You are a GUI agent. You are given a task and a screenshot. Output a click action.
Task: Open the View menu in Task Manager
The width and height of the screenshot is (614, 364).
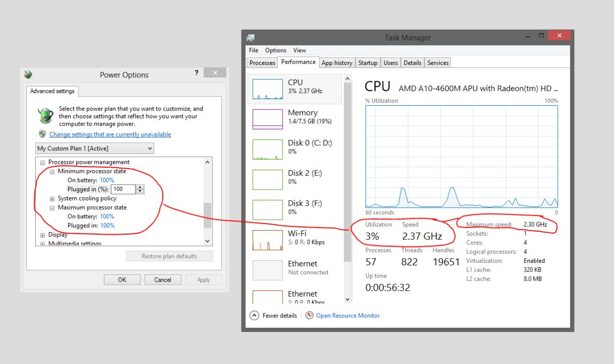[300, 50]
